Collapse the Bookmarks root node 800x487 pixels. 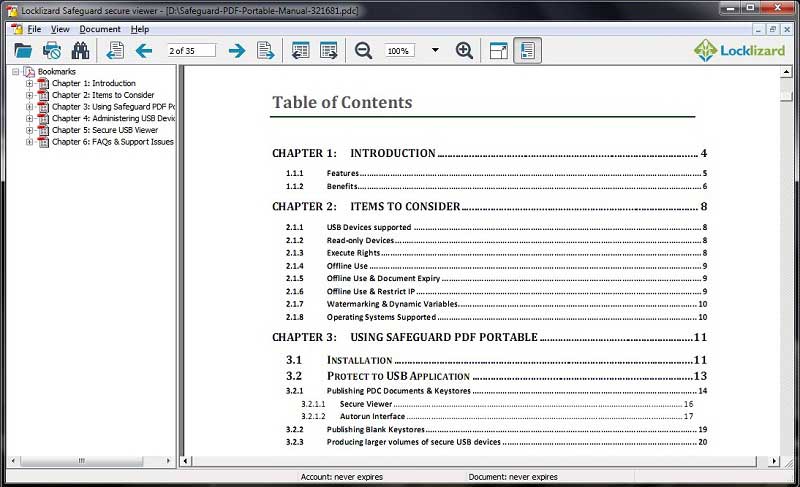[x=15, y=72]
